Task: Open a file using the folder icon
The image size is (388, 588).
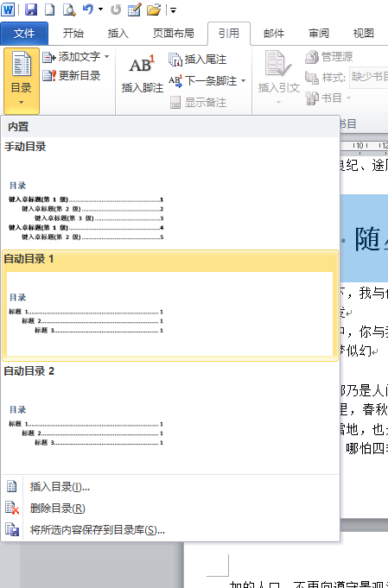Action: pyautogui.click(x=154, y=9)
